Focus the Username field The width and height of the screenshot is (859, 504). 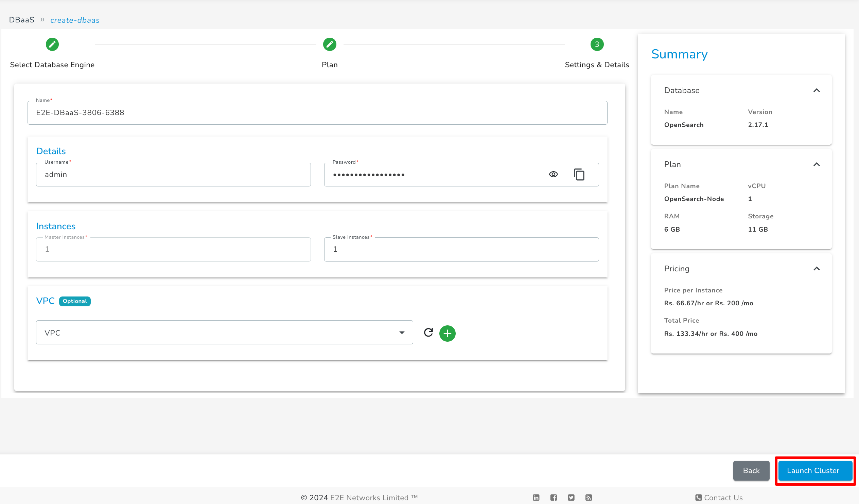pyautogui.click(x=173, y=175)
